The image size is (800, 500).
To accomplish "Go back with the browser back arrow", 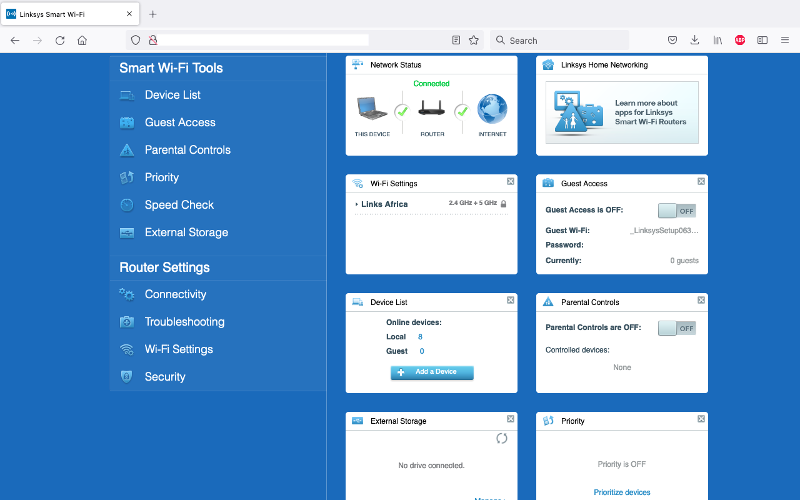I will [x=15, y=40].
